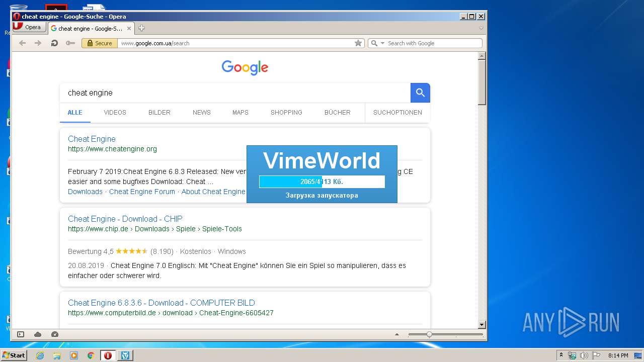Toggle Opera Turbo speedometer icon

[x=55, y=334]
